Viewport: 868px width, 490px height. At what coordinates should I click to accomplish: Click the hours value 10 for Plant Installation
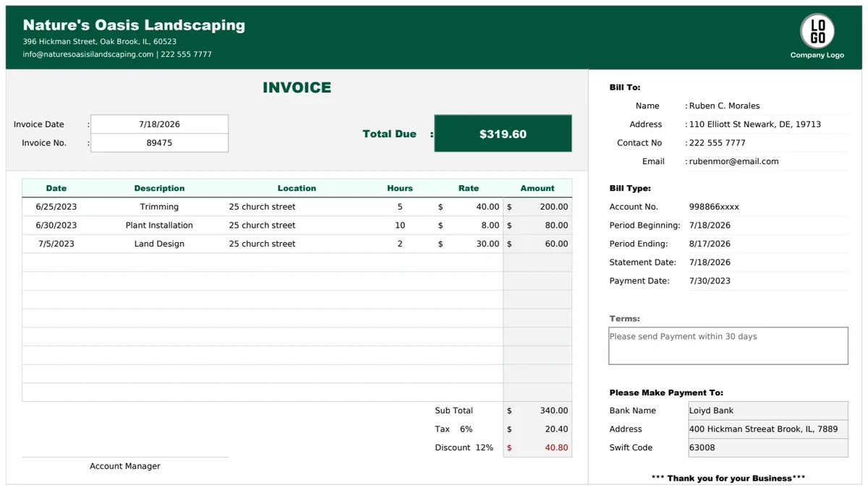coord(400,225)
